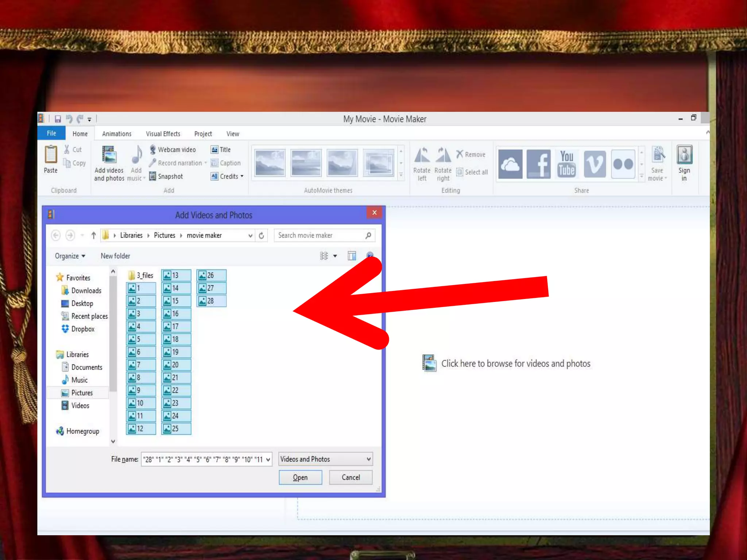
Task: Click the Add videos and photos icon
Action: [x=109, y=155]
